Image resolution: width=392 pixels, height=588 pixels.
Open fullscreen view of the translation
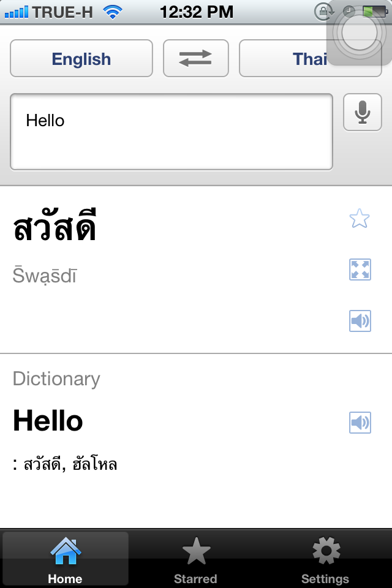360,269
